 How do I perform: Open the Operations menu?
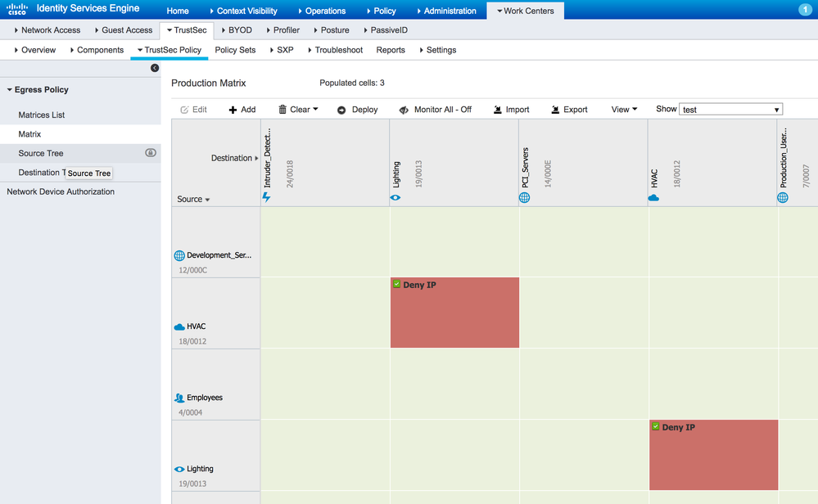point(321,11)
